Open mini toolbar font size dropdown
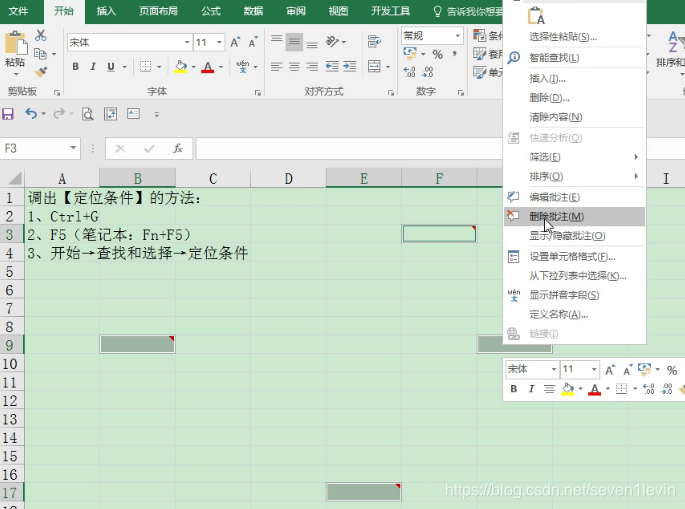 coord(594,369)
